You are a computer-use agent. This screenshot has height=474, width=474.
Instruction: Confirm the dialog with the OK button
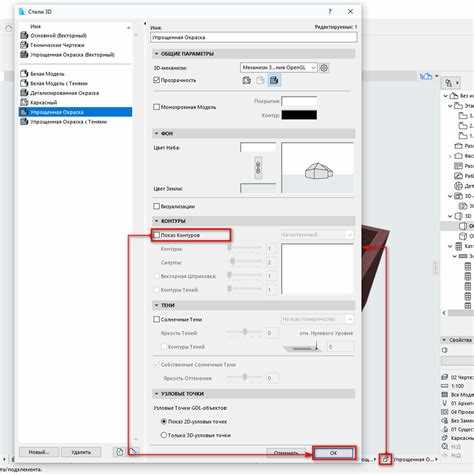334,453
